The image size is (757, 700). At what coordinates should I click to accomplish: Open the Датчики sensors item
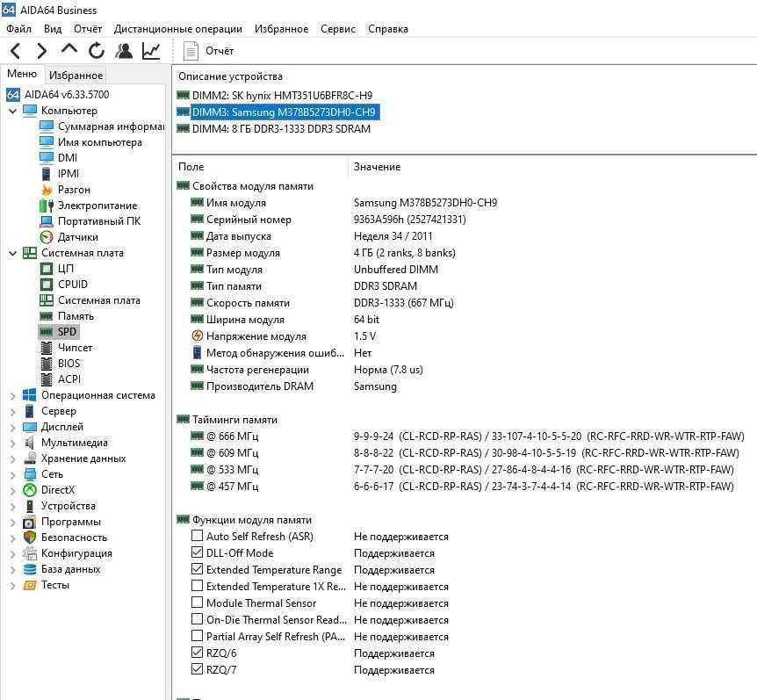click(68, 237)
